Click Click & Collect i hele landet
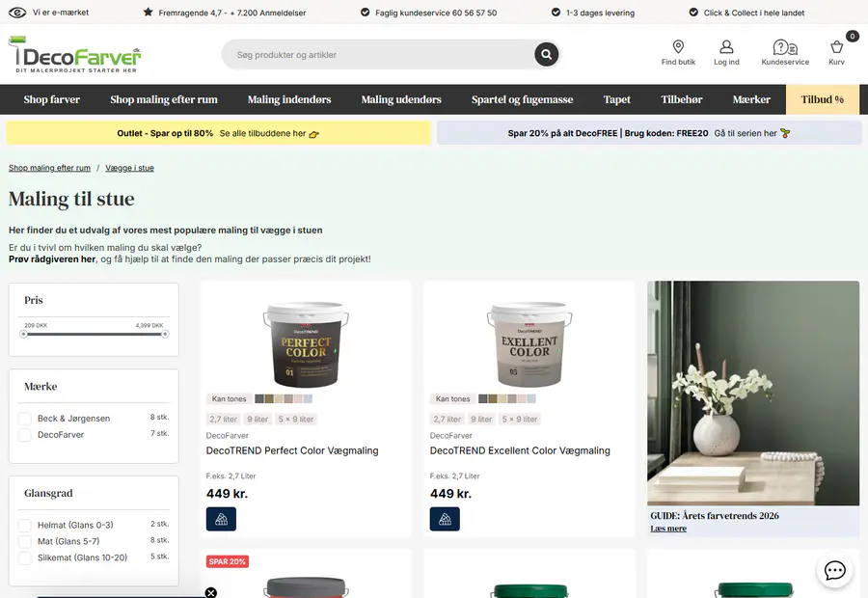Viewport: 868px width, 598px height. [754, 13]
